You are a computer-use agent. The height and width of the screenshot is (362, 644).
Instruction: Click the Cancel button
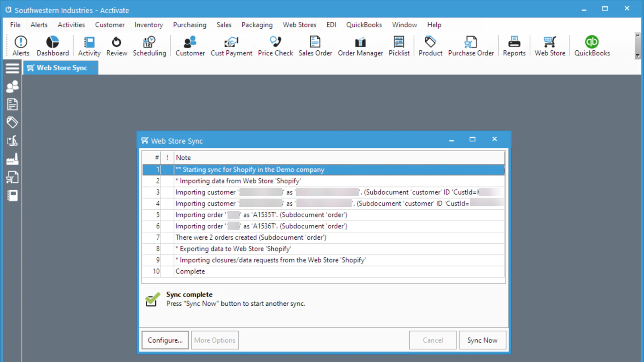coord(433,340)
